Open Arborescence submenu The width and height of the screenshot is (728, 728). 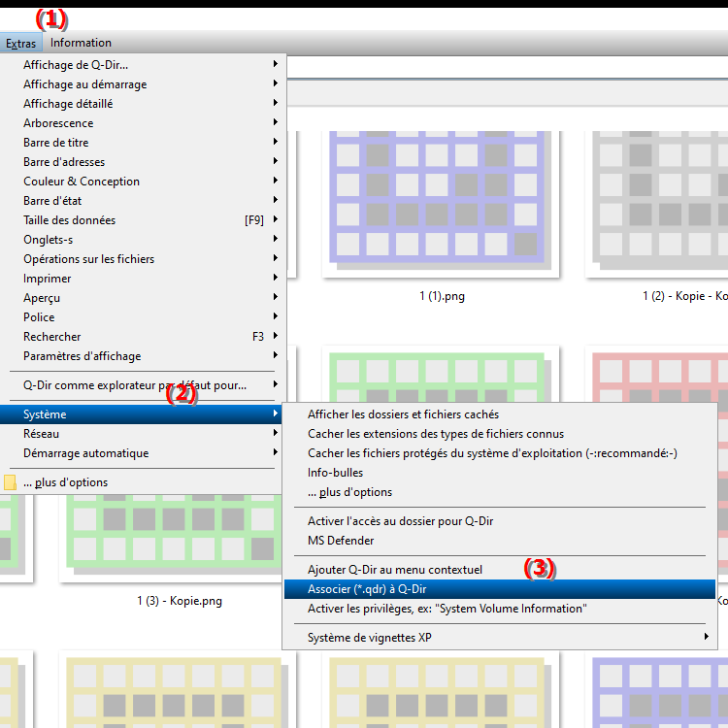tap(143, 123)
